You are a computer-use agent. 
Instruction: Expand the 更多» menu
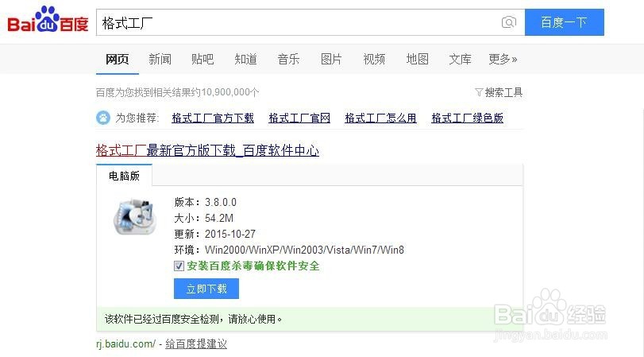click(503, 59)
